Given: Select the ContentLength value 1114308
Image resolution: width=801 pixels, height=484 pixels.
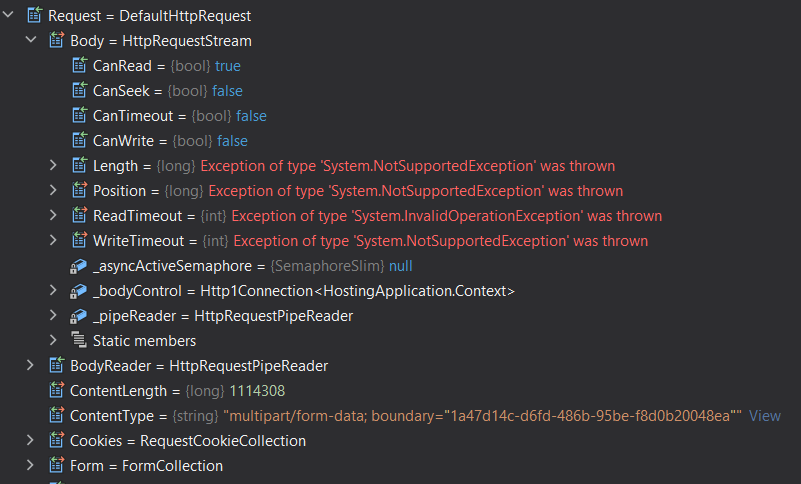Looking at the screenshot, I should [x=257, y=391].
